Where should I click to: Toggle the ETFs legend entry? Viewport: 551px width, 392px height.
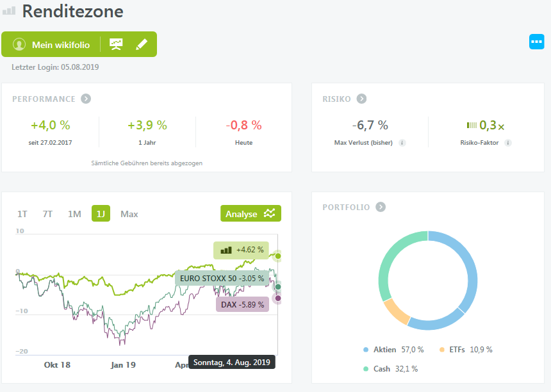click(466, 350)
